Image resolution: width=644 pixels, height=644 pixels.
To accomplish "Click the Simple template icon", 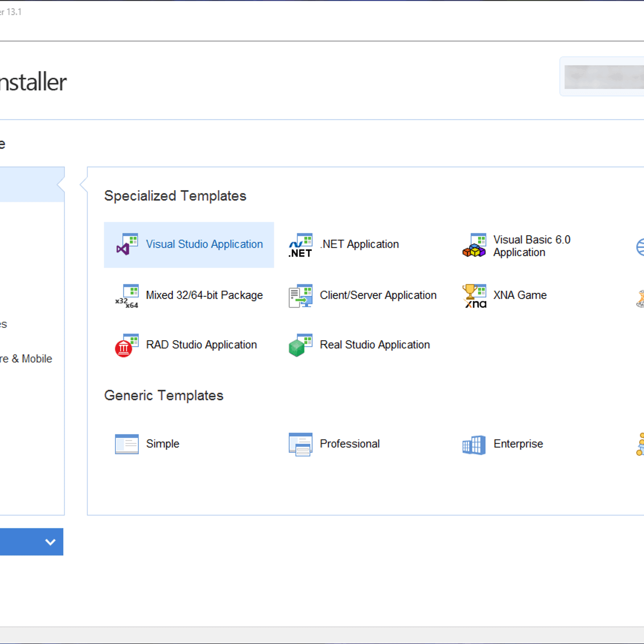I will pyautogui.click(x=127, y=444).
